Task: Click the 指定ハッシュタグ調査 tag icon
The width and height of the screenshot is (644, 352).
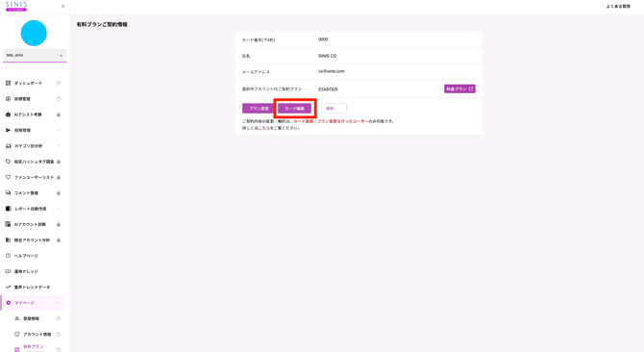Action: 8,162
